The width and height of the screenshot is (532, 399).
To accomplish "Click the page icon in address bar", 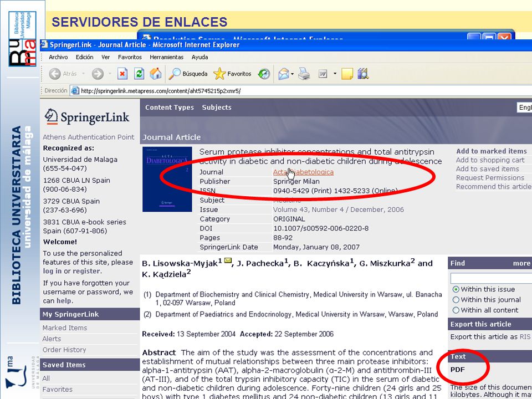I will point(75,90).
